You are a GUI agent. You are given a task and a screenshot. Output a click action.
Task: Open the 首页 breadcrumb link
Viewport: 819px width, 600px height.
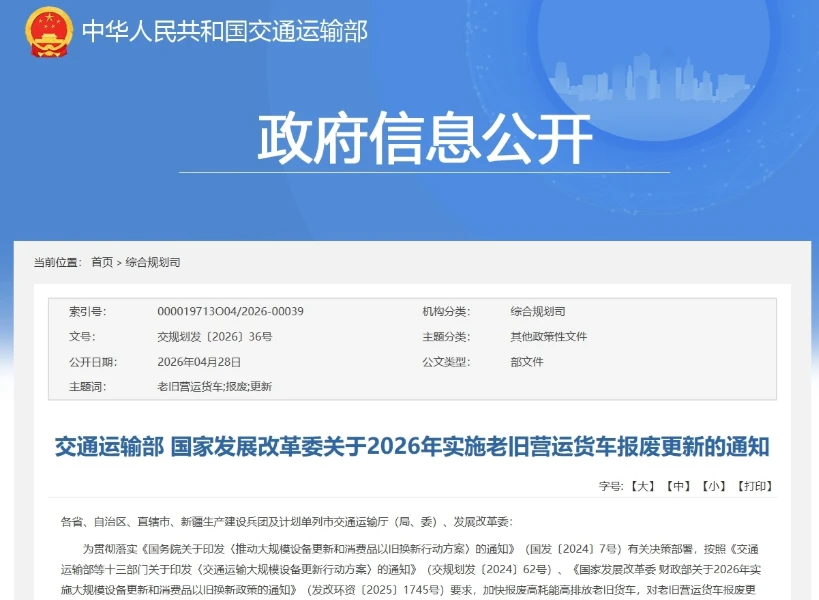point(102,262)
